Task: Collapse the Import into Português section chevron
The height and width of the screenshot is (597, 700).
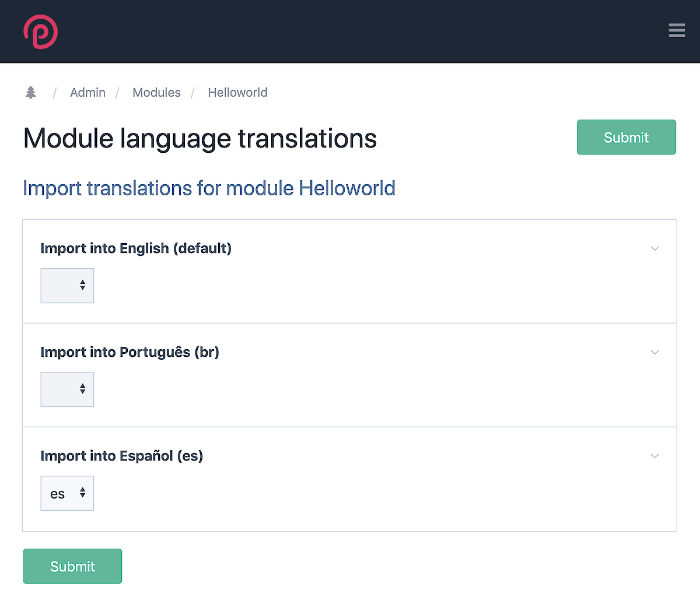Action: (x=654, y=352)
